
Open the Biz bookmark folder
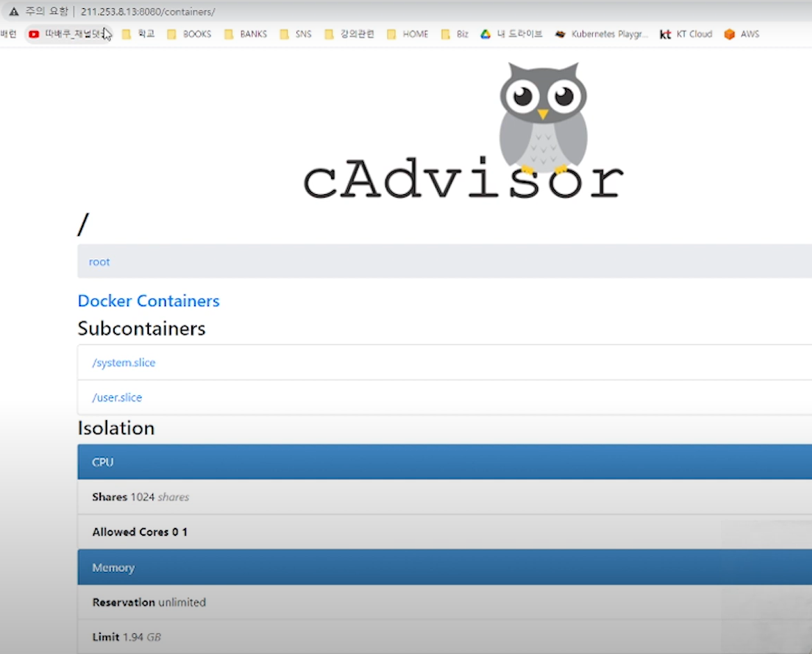click(454, 34)
